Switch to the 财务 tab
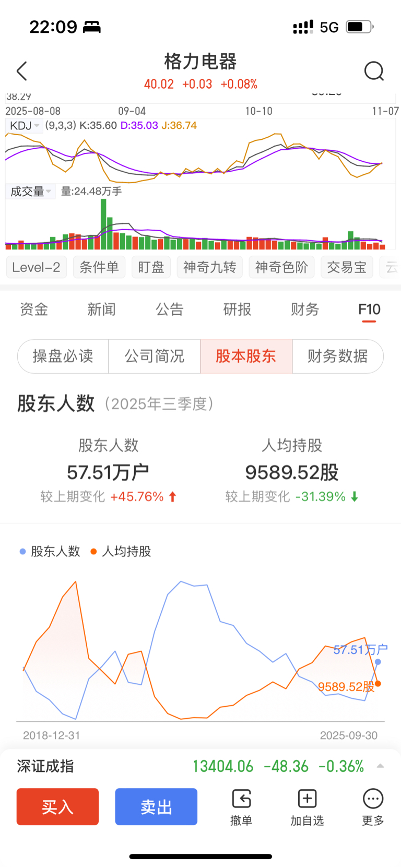The height and width of the screenshot is (868, 401). coord(305,310)
